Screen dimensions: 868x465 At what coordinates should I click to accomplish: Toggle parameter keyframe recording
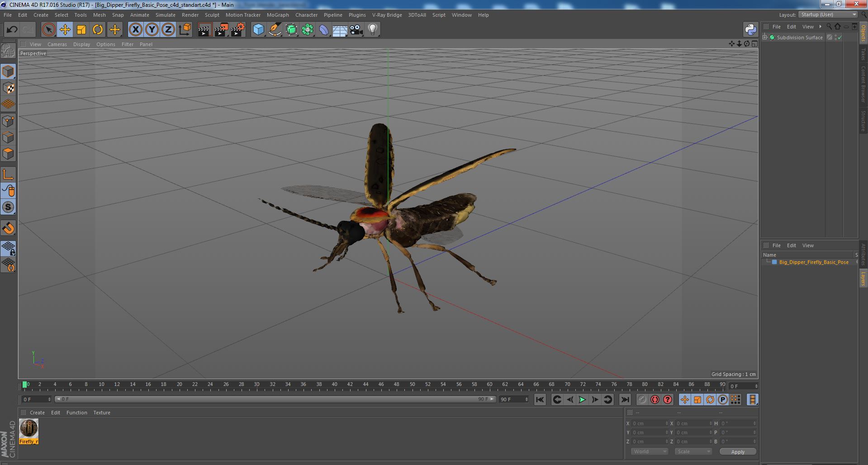723,399
